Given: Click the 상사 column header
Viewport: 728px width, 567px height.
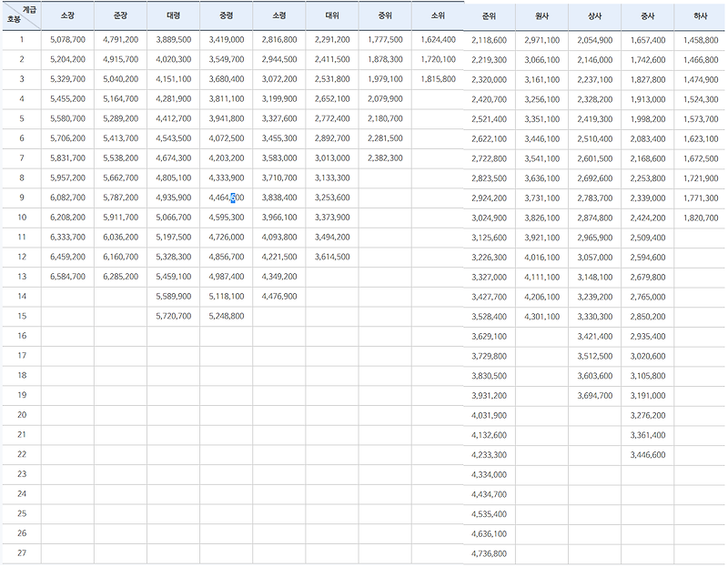Looking at the screenshot, I should [x=595, y=16].
